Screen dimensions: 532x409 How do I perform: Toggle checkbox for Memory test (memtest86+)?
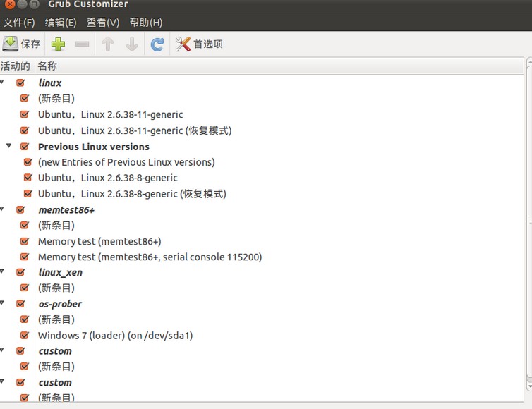(25, 241)
